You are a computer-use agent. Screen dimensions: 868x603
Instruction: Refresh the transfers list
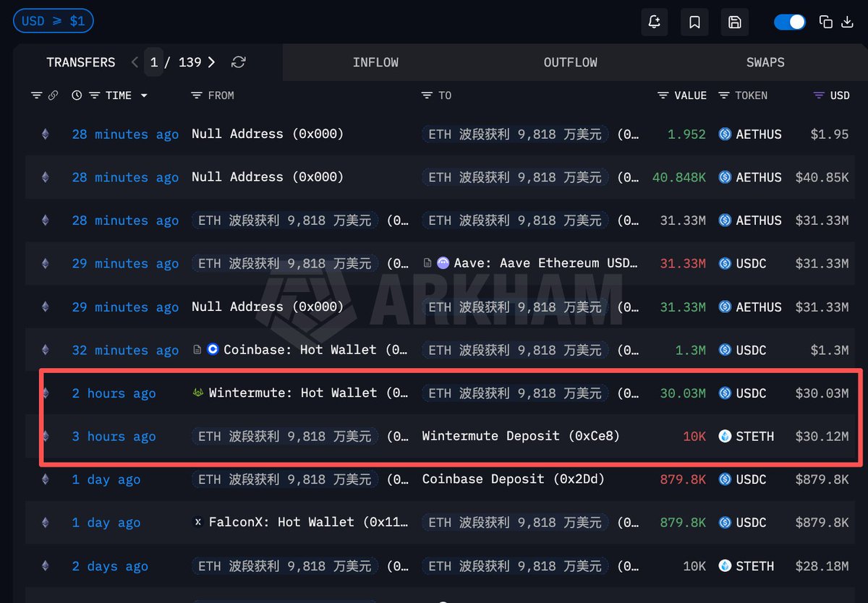pyautogui.click(x=238, y=62)
